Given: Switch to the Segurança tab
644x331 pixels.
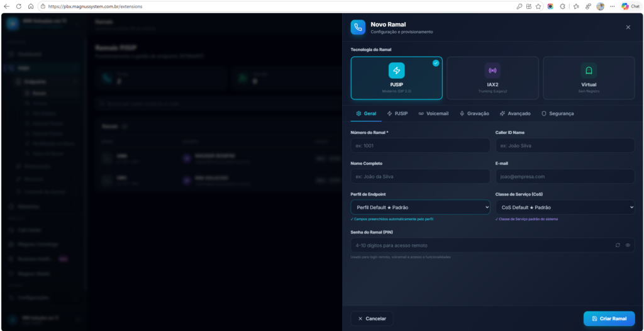Looking at the screenshot, I should [557, 113].
